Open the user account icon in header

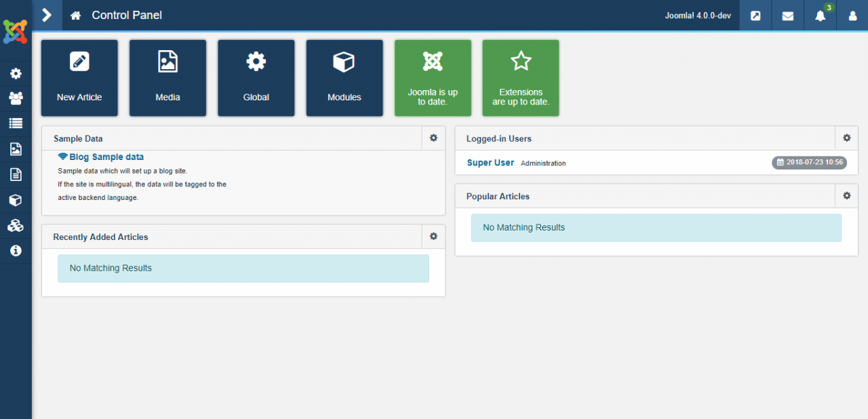coord(852,15)
